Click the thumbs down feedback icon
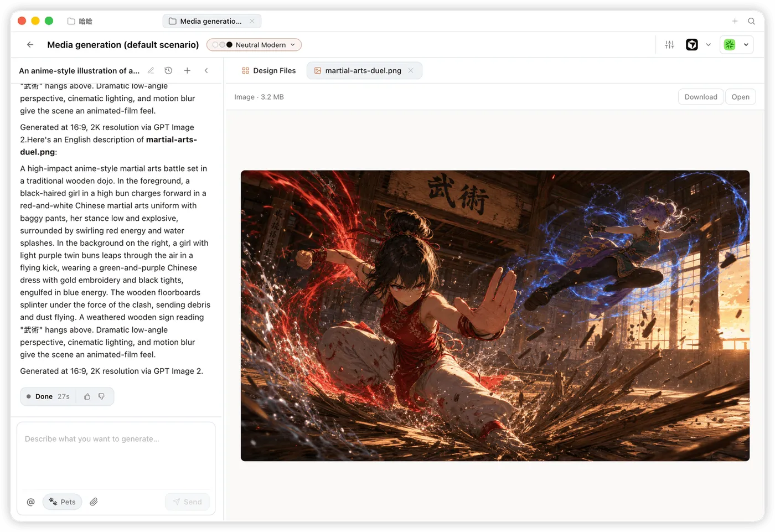Viewport: 775px width, 532px height. (101, 396)
